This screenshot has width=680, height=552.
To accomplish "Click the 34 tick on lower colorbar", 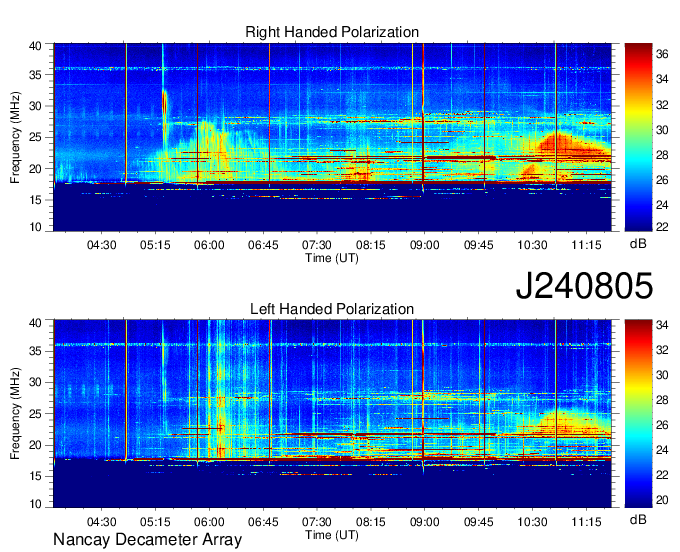I will 662,325.
